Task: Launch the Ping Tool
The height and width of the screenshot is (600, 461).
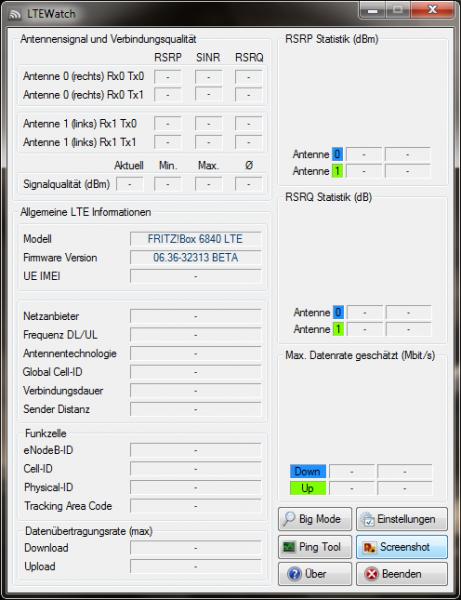Action: point(315,547)
